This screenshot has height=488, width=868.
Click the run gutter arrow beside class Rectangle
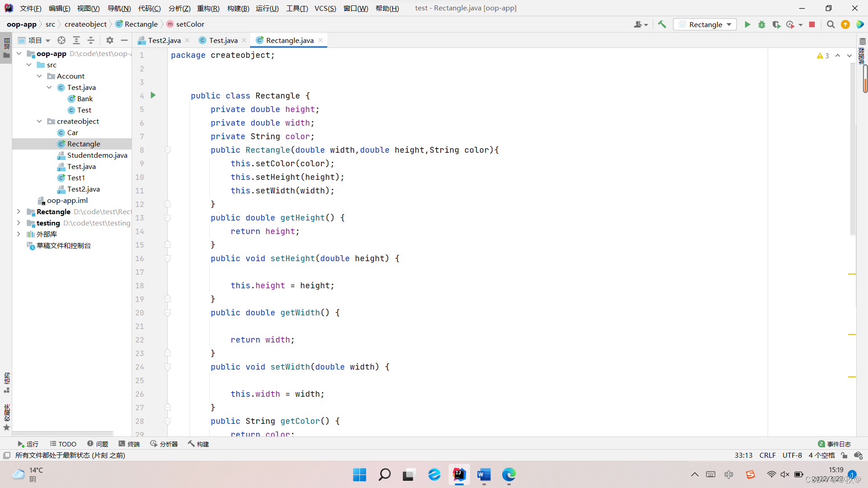pos(153,95)
